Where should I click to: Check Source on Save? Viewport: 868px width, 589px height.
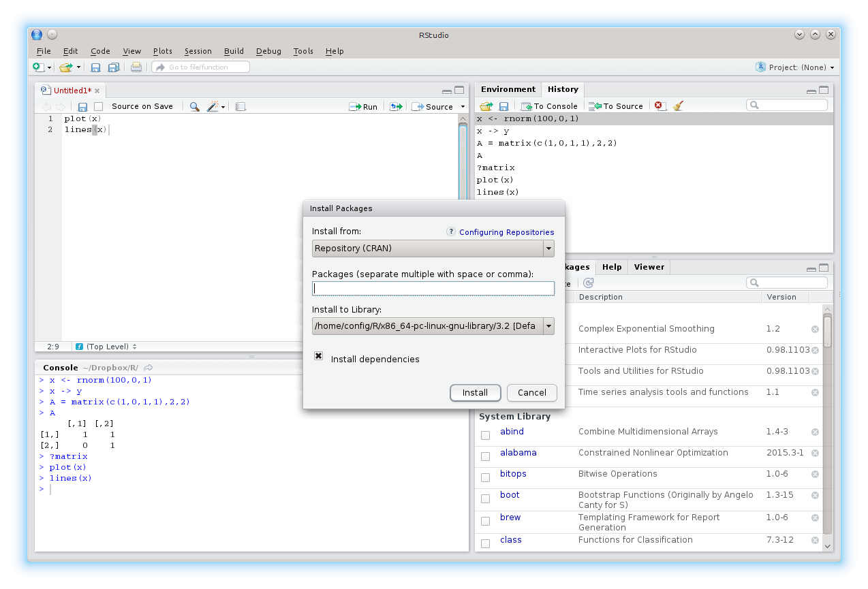click(97, 106)
